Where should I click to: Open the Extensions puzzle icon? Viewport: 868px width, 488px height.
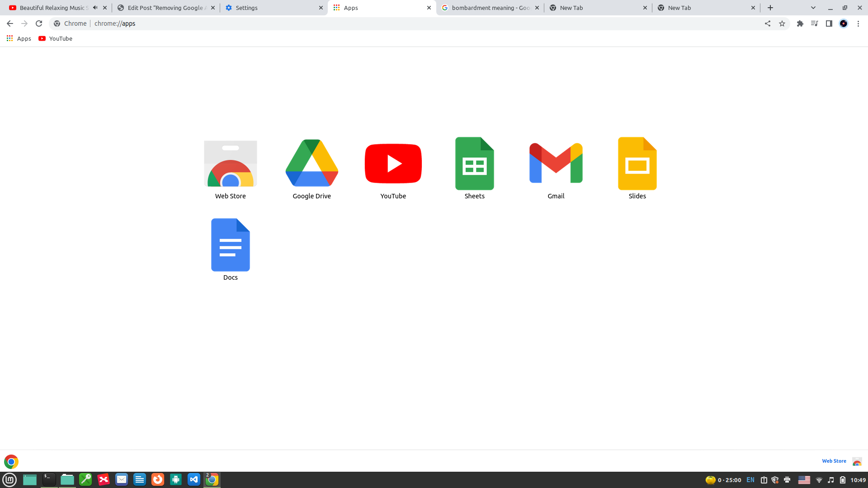click(x=800, y=23)
